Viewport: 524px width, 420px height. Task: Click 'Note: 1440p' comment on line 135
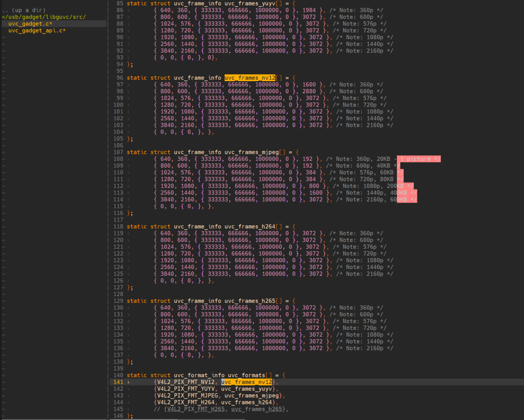[365, 341]
